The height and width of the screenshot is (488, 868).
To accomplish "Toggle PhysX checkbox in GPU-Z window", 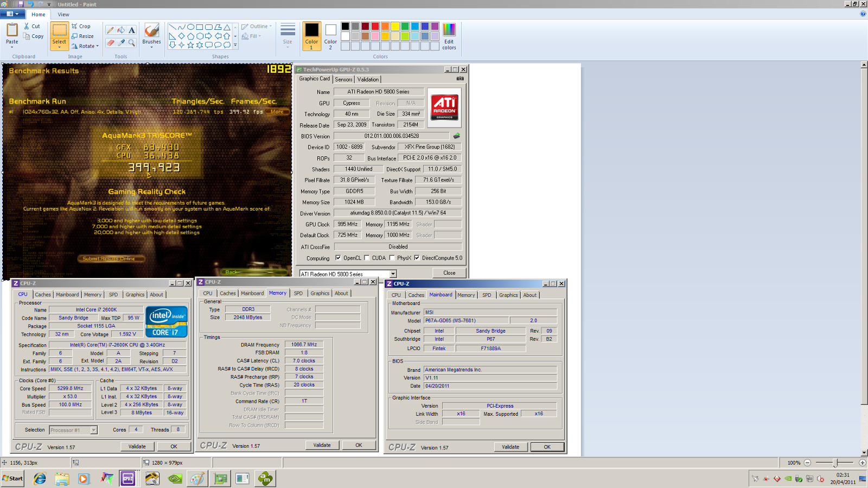I will 392,258.
